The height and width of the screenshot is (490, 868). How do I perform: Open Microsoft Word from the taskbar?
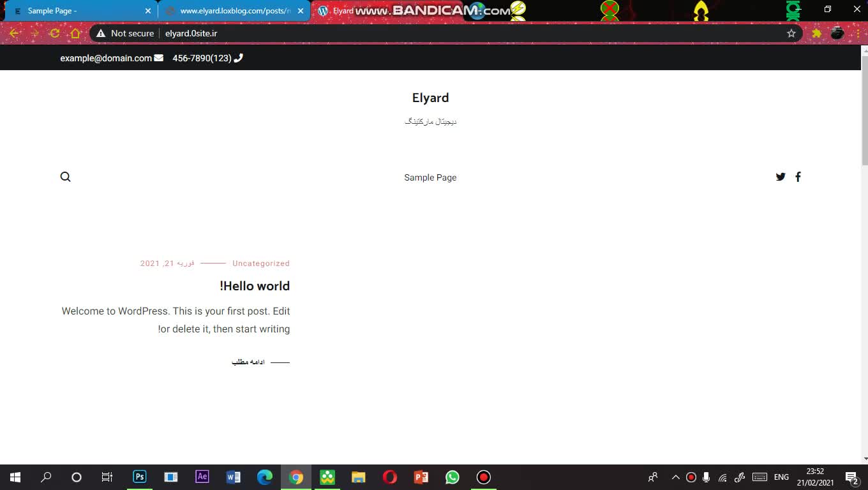click(x=233, y=477)
